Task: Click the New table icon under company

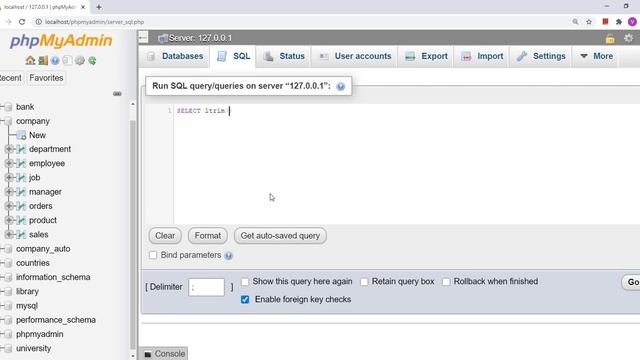Action: click(x=21, y=135)
